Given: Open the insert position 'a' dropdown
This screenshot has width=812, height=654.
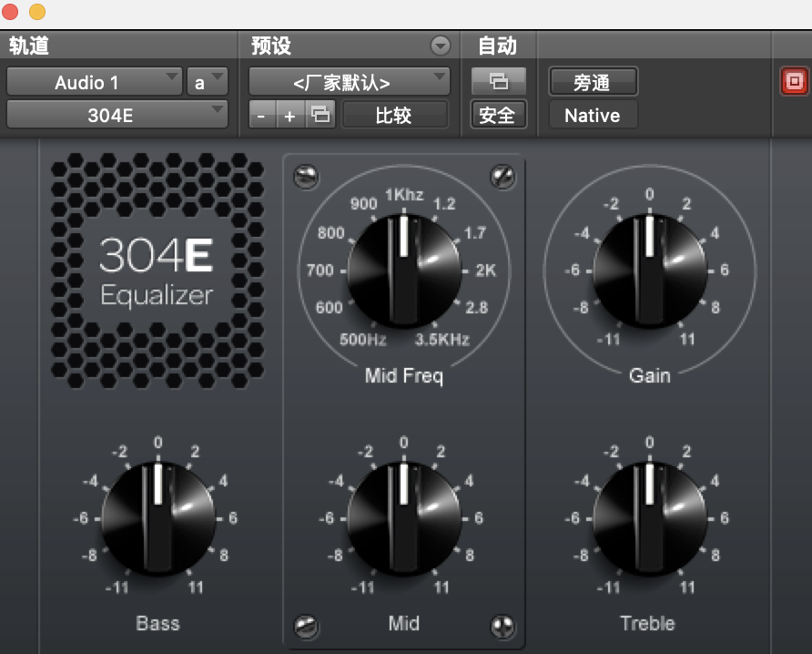Looking at the screenshot, I should [208, 82].
